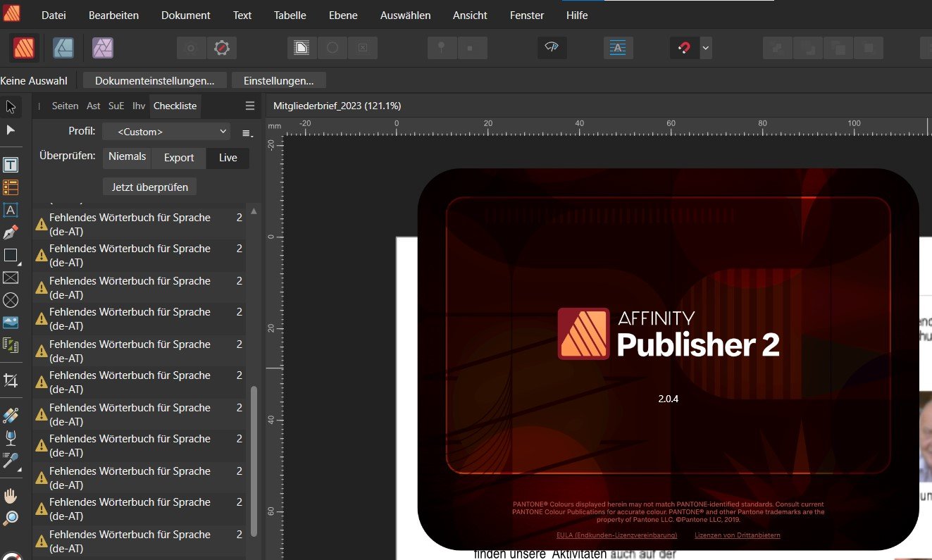Set Überprüfen to Export
The width and height of the screenshot is (932, 560).
point(179,158)
